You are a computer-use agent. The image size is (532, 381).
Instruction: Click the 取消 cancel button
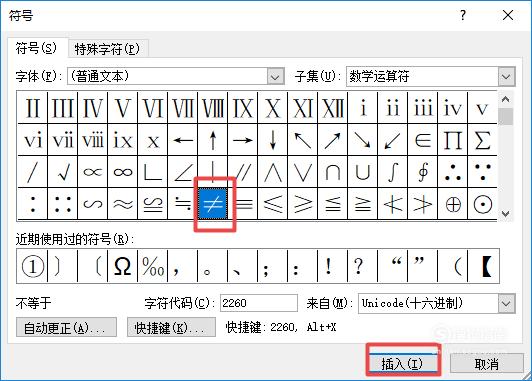click(x=487, y=364)
